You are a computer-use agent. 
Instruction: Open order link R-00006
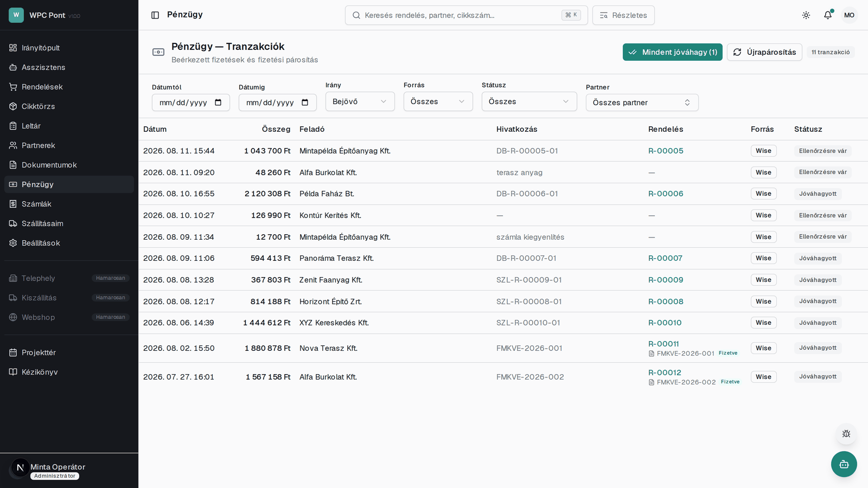coord(666,194)
